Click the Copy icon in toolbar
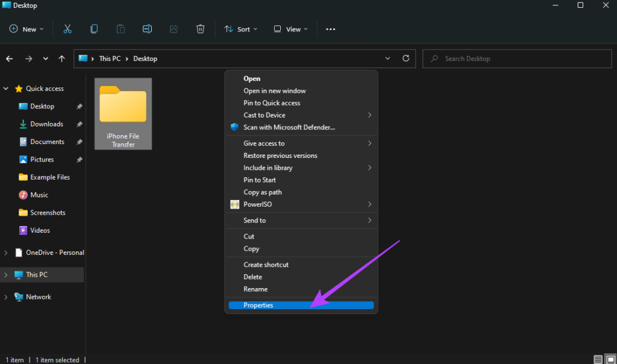Screen dimensions: 617x364 [x=94, y=29]
